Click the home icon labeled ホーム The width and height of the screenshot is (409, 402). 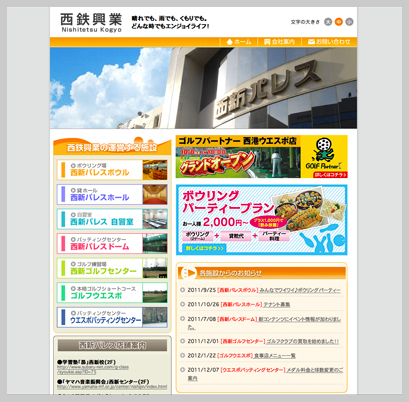[x=229, y=42]
